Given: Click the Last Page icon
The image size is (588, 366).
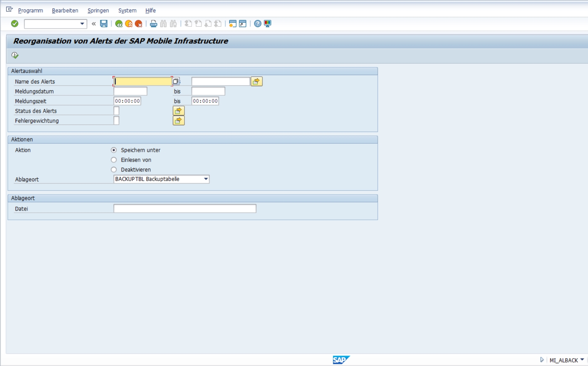Looking at the screenshot, I should tap(218, 24).
